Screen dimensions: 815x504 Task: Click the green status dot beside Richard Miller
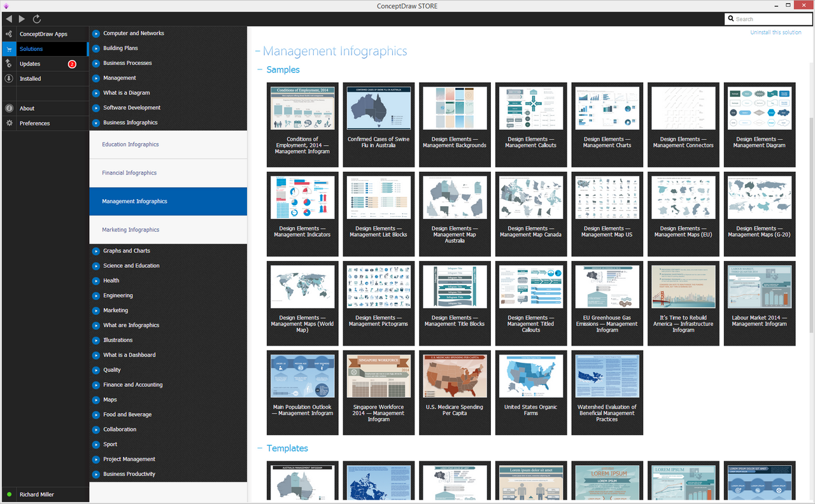9,494
